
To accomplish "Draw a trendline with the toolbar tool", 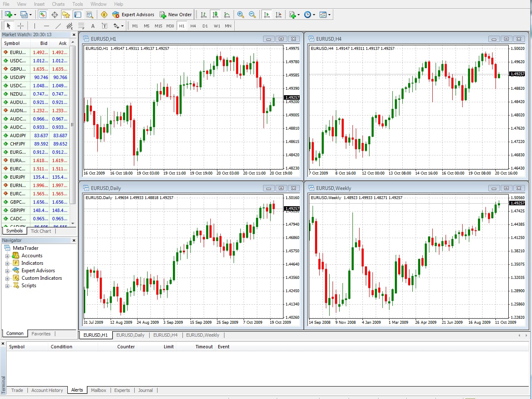I will click(58, 26).
